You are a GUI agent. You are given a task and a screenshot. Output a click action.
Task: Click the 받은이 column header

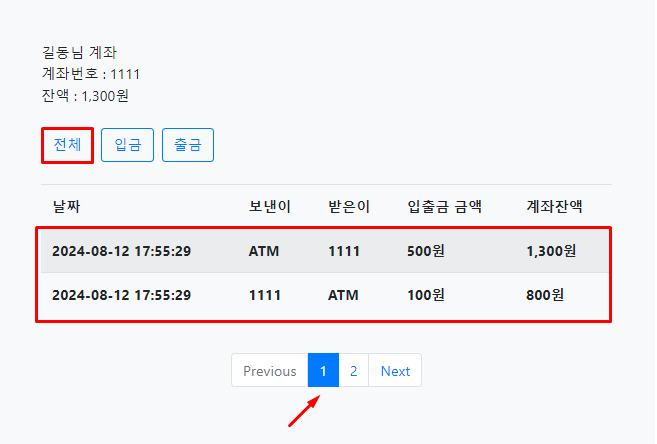pos(349,207)
